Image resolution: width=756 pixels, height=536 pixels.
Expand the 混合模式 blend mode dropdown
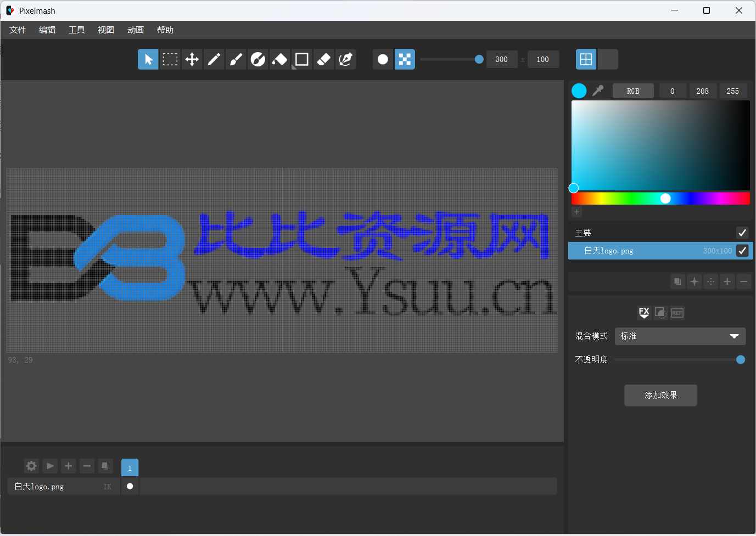pos(680,336)
